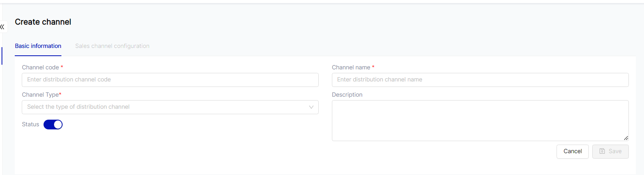Click the Channel name field label
The height and width of the screenshot is (175, 644).
pos(351,67)
